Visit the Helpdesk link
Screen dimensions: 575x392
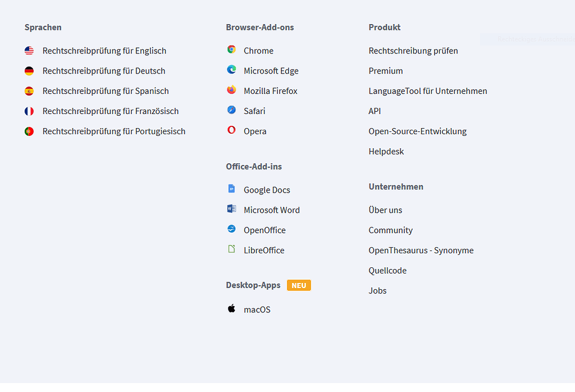(x=386, y=152)
